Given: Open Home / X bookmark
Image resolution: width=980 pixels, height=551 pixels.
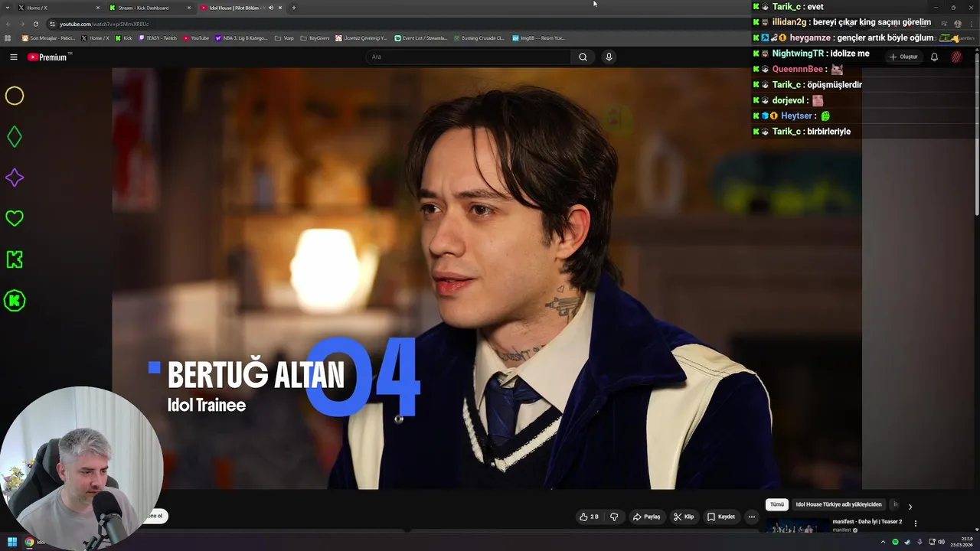Looking at the screenshot, I should [x=96, y=37].
